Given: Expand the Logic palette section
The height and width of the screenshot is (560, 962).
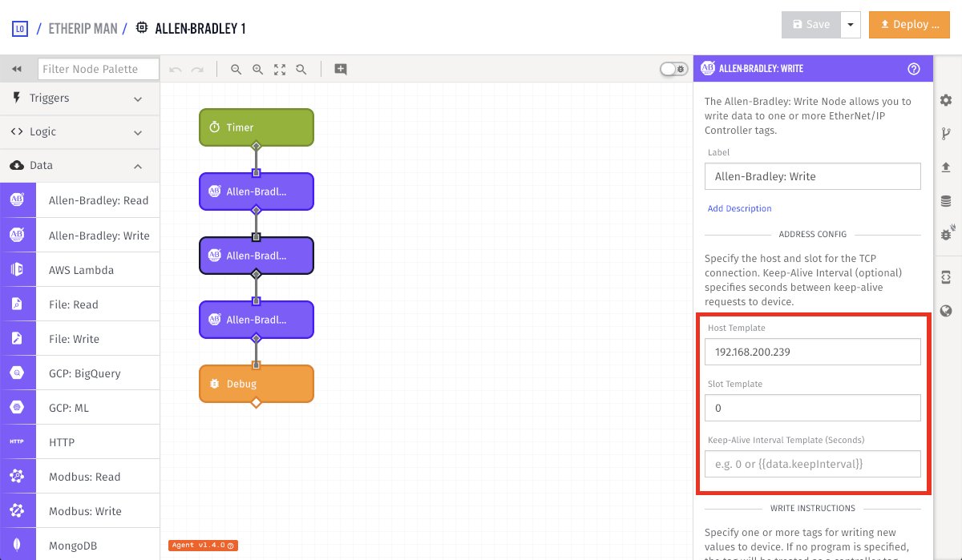Looking at the screenshot, I should [x=80, y=132].
